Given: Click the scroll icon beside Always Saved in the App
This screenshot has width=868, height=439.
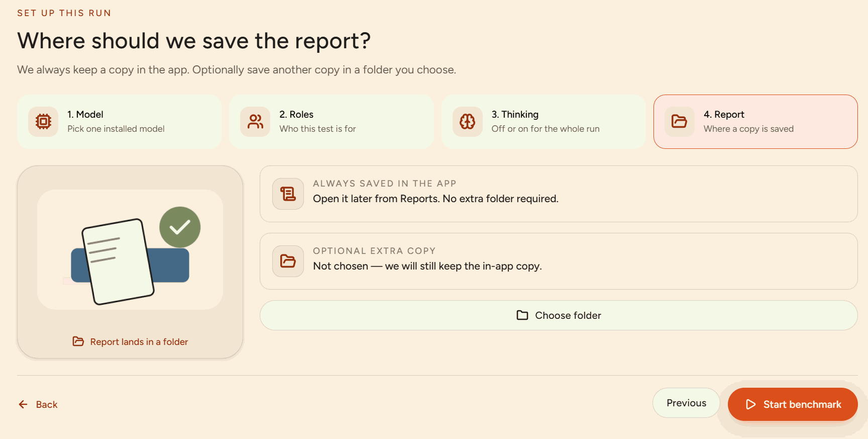Looking at the screenshot, I should point(288,194).
